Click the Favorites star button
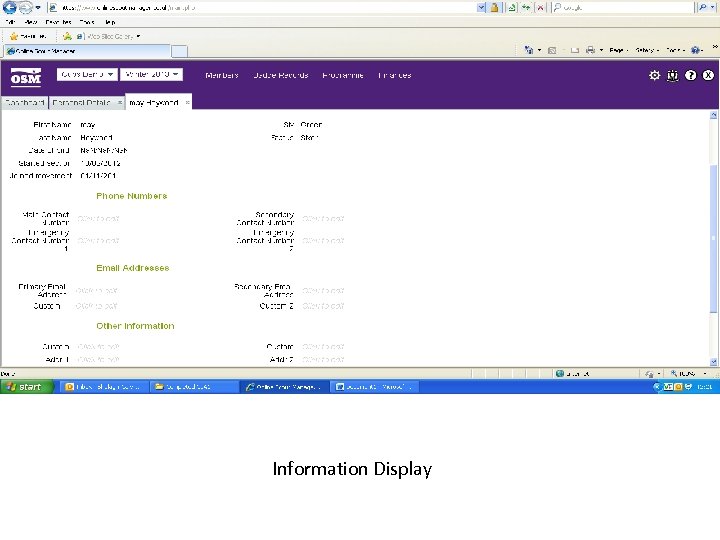Viewport: 720px width, 540px height. coord(28,36)
